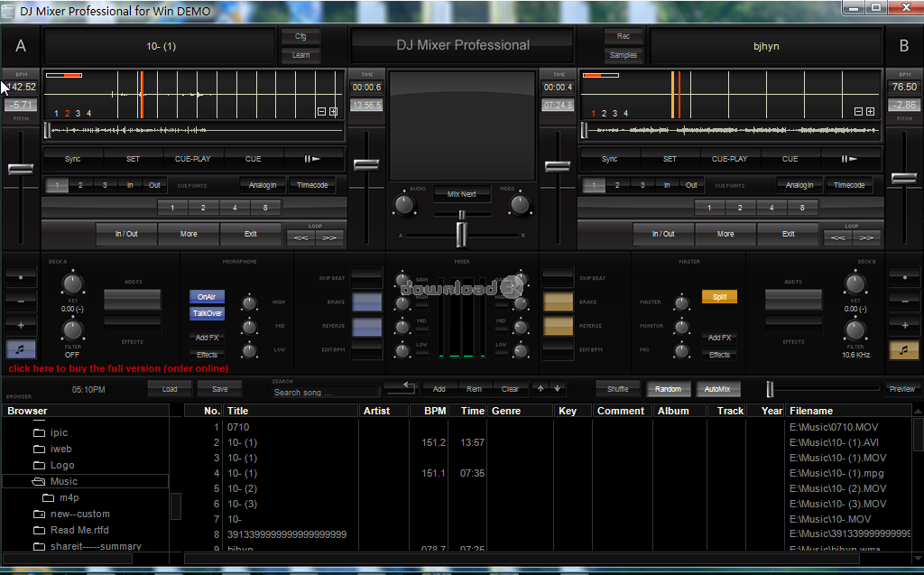This screenshot has height=575, width=924.
Task: Toggle the OnAir microphone button
Action: pyautogui.click(x=207, y=297)
